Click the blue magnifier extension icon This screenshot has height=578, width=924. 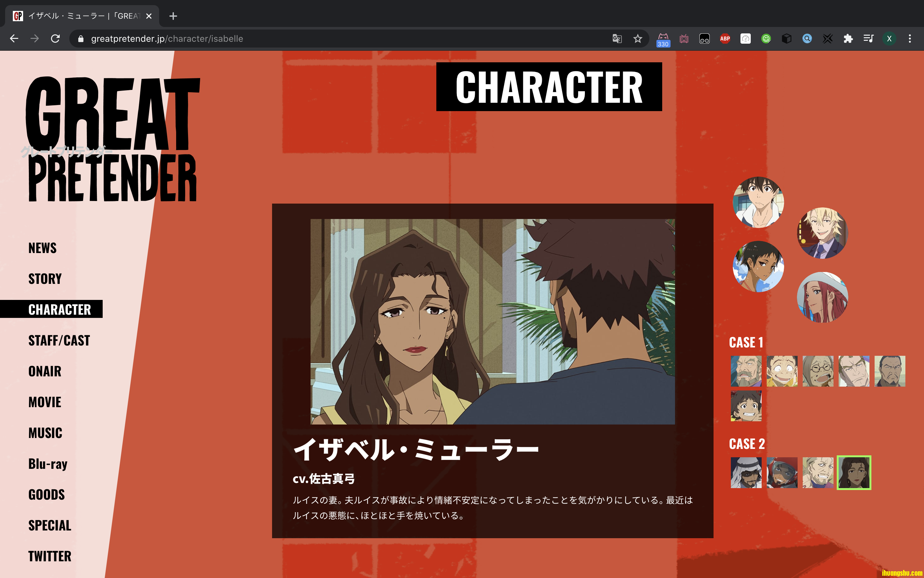click(807, 39)
